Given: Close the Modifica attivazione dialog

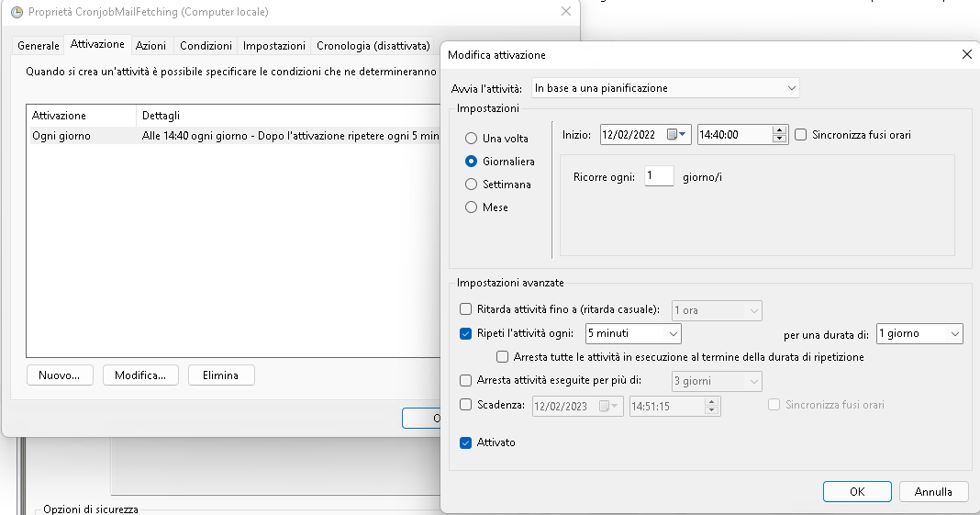Looking at the screenshot, I should 965,55.
